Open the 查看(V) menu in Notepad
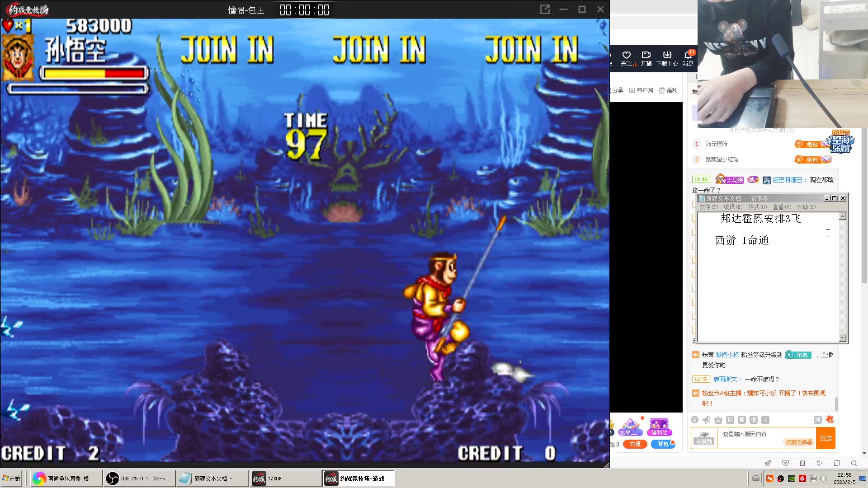 782,207
